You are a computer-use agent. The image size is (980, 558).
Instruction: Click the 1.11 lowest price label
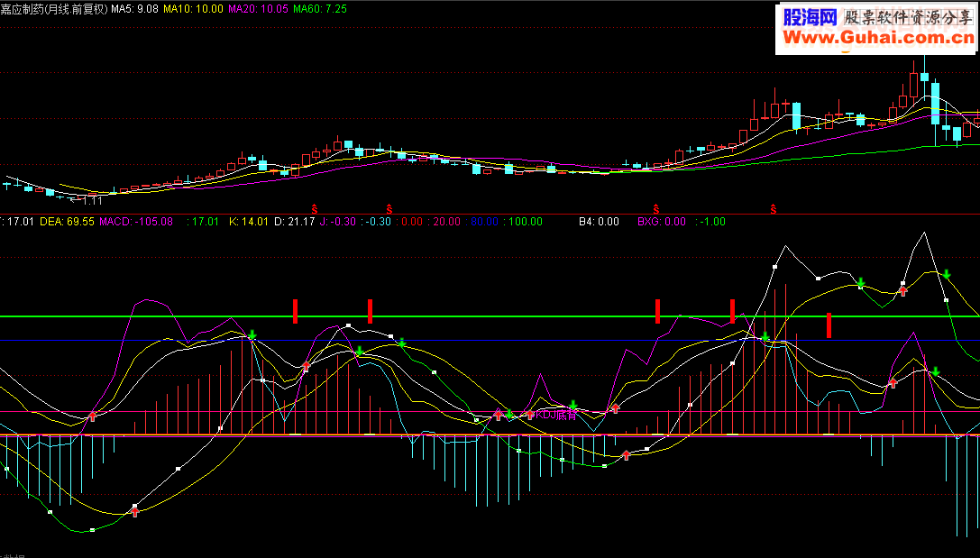(92, 201)
